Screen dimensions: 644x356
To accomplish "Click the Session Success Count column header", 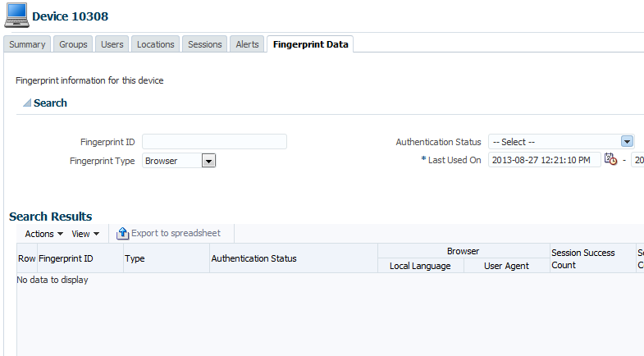I will click(592, 258).
